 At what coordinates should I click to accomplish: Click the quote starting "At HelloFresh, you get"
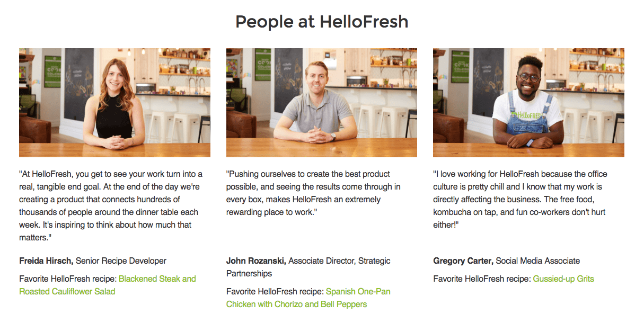point(110,205)
